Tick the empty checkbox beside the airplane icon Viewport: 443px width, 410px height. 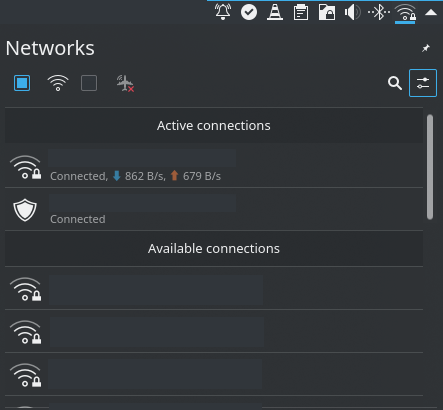tap(89, 83)
